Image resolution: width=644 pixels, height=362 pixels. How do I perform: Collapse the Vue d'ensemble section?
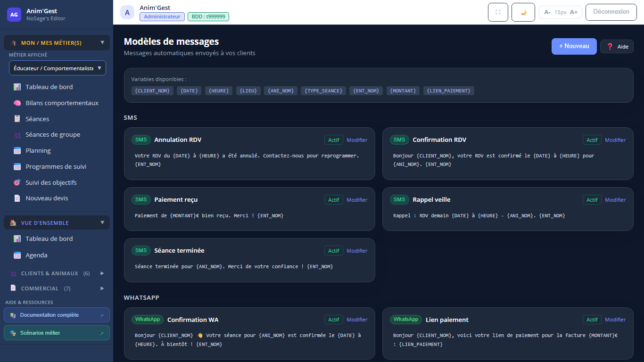[x=57, y=223]
